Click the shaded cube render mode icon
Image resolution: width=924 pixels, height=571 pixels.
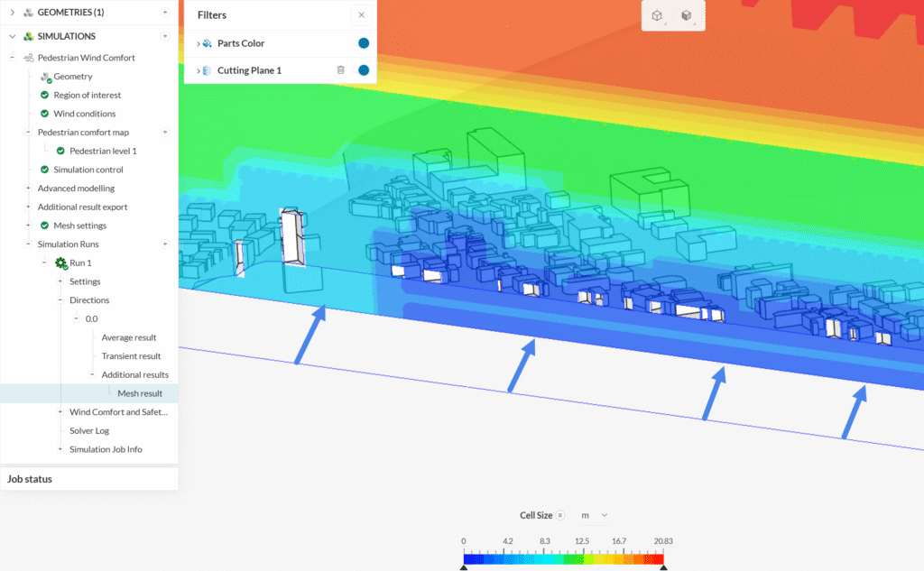pyautogui.click(x=687, y=15)
